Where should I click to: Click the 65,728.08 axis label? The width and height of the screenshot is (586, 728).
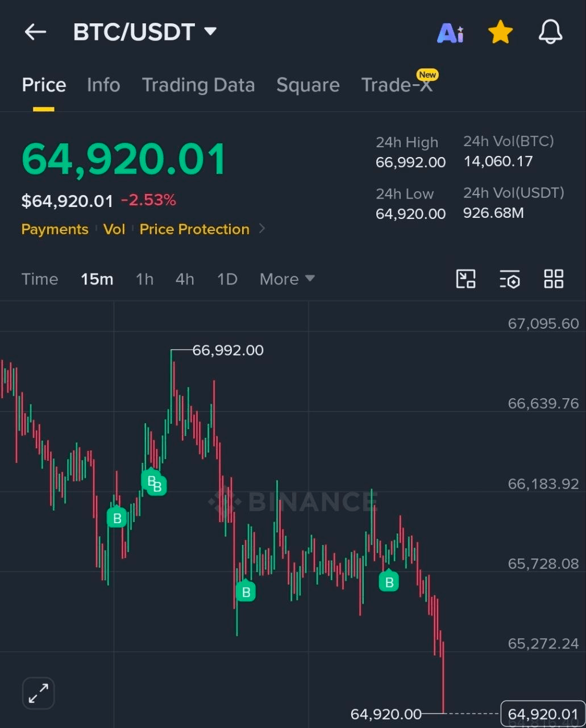(543, 564)
